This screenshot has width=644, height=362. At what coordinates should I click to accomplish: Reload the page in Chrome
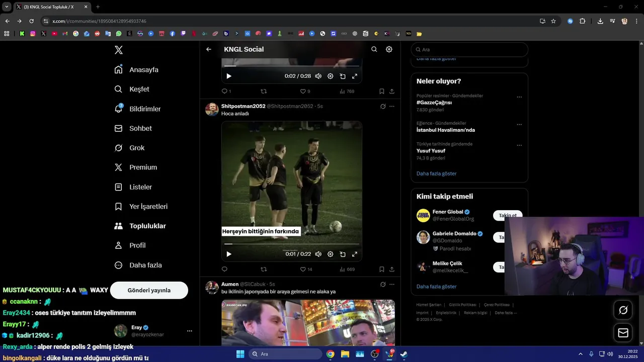point(31,21)
